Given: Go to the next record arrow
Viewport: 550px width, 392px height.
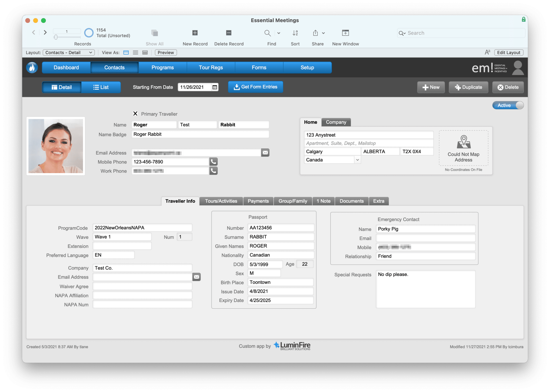Looking at the screenshot, I should 45,32.
